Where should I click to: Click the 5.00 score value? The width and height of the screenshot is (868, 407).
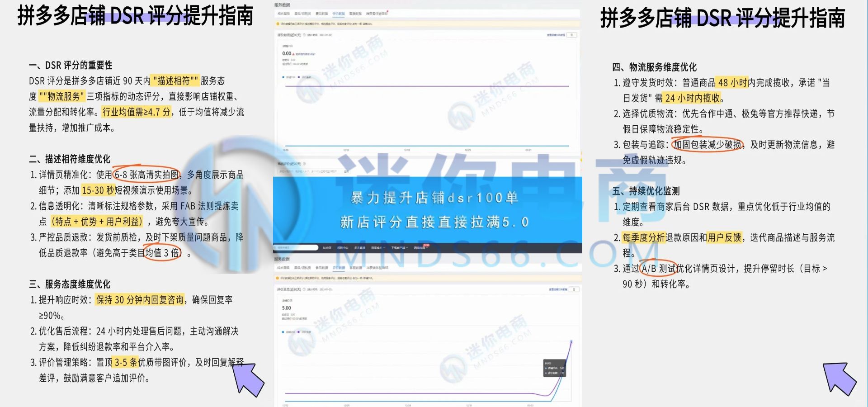click(x=287, y=308)
